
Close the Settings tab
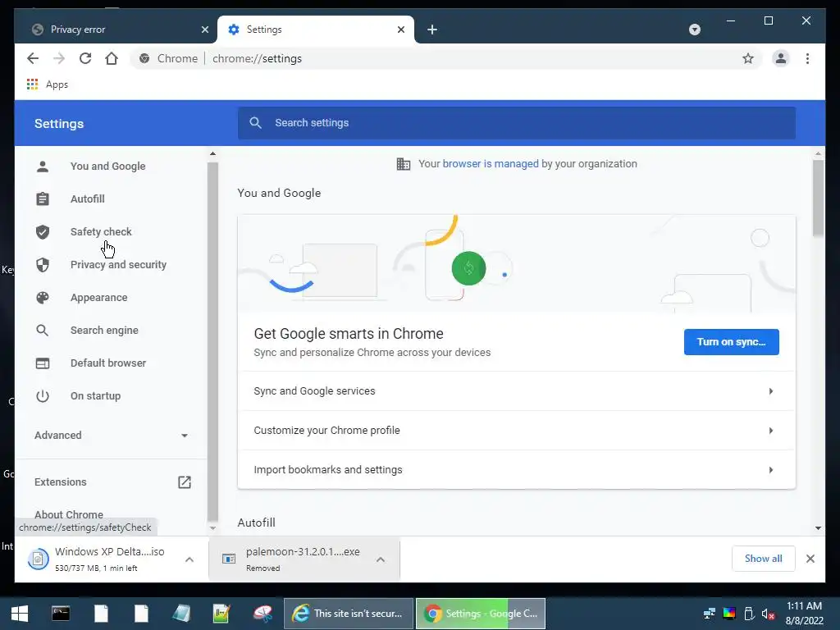coord(400,30)
